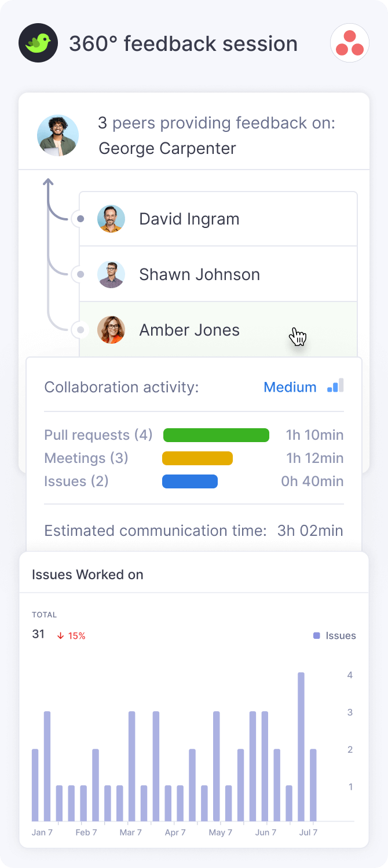Image resolution: width=388 pixels, height=868 pixels.
Task: Click the blue Issues duration bar
Action: 190,481
